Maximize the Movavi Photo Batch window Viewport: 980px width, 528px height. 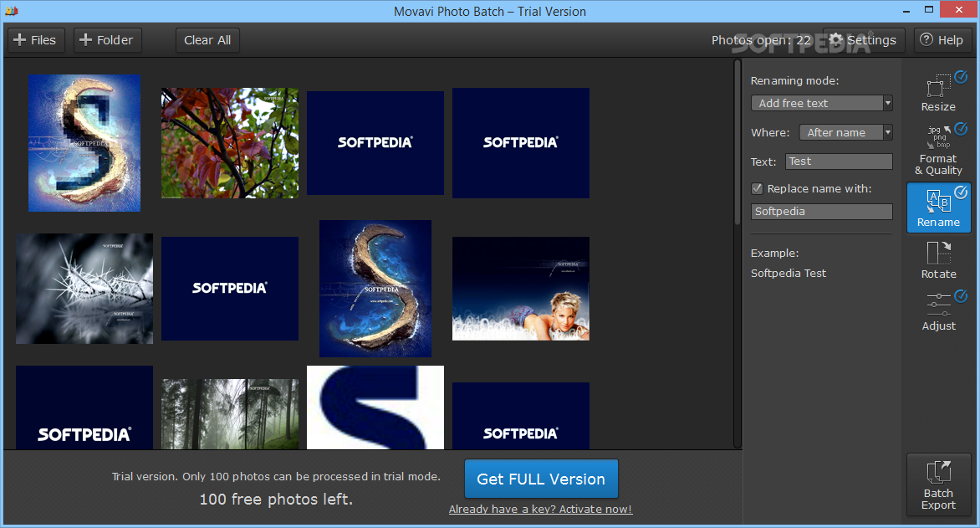(x=929, y=10)
